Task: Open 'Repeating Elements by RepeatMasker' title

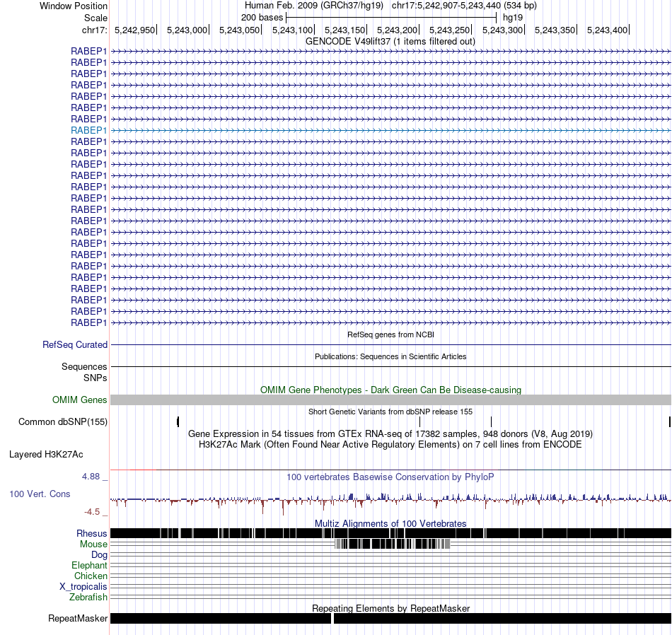Action: (x=390, y=608)
